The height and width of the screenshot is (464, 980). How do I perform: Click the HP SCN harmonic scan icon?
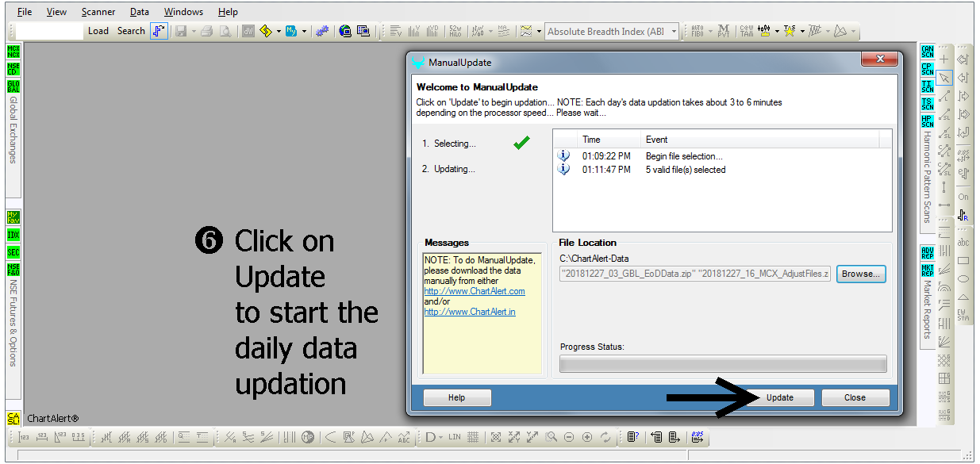click(927, 121)
